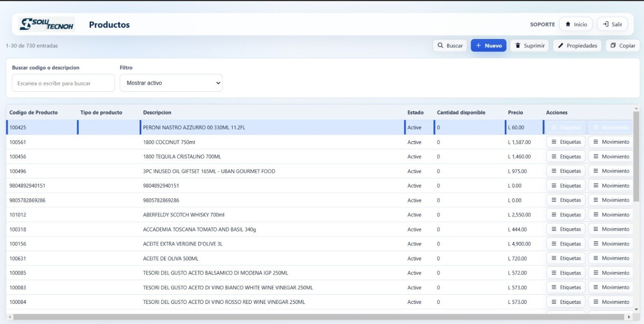Open Movimiento for ACCADEMIA TOSCANA TOMATO
The width and height of the screenshot is (644, 324).
click(611, 229)
